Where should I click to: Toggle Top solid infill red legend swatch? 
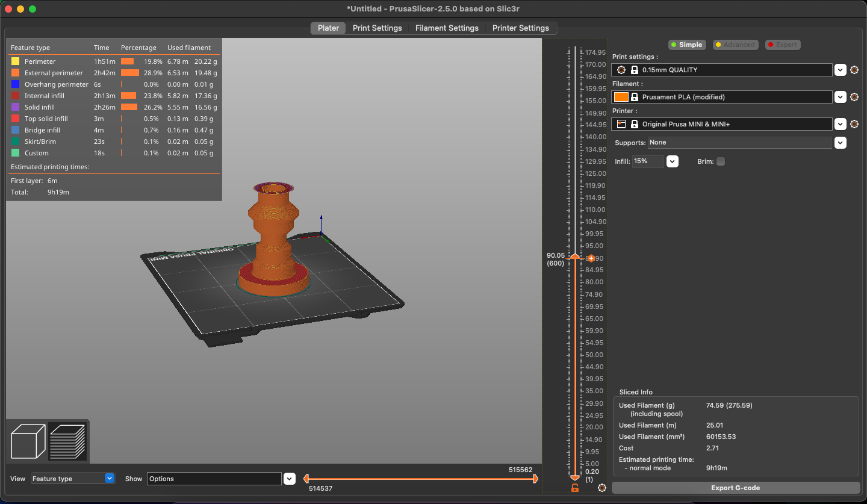[15, 119]
